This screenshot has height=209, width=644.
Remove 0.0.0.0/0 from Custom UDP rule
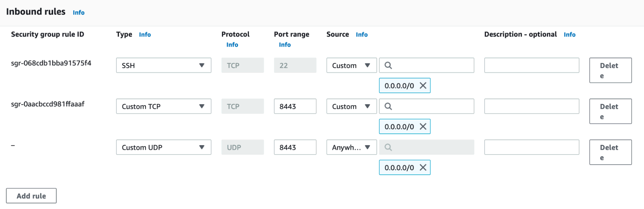point(423,167)
